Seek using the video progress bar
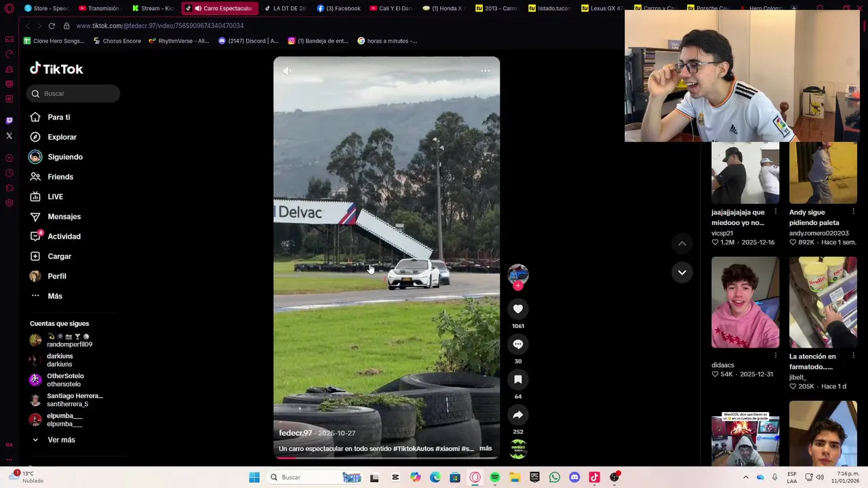 (x=387, y=457)
